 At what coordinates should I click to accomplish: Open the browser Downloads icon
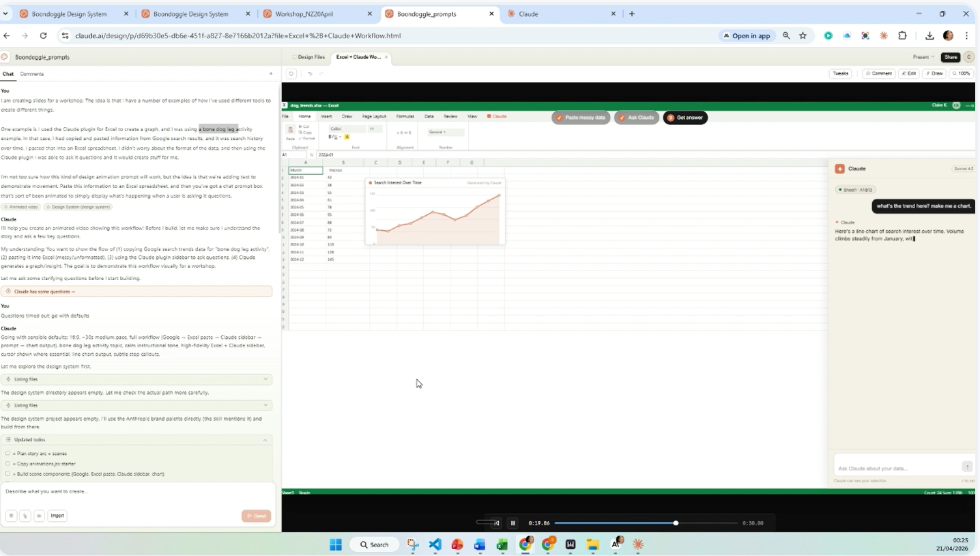click(929, 36)
